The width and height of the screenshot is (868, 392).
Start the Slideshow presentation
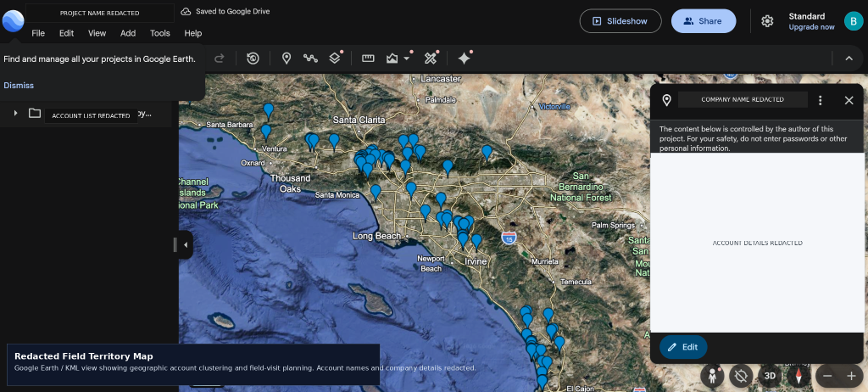[x=620, y=21]
